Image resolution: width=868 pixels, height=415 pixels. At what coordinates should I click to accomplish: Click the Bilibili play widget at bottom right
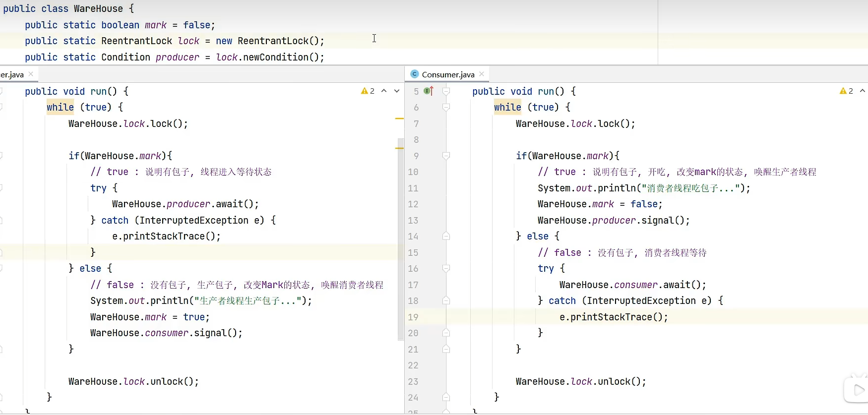[857, 390]
